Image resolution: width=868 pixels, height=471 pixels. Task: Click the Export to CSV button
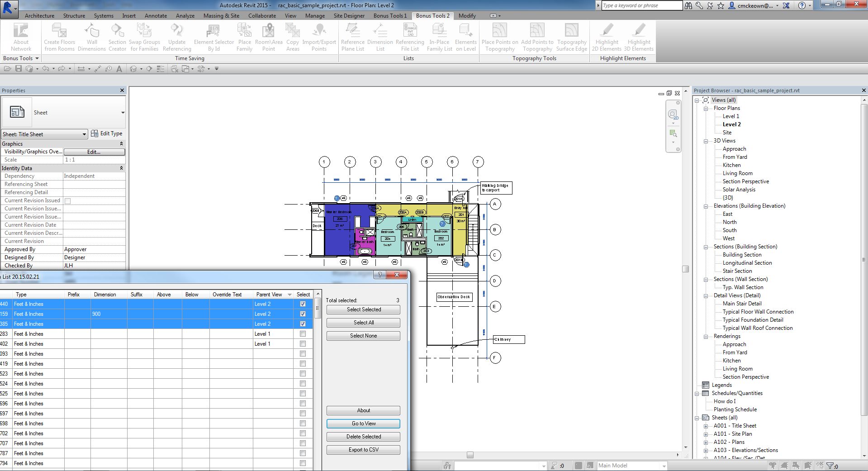[x=363, y=450]
